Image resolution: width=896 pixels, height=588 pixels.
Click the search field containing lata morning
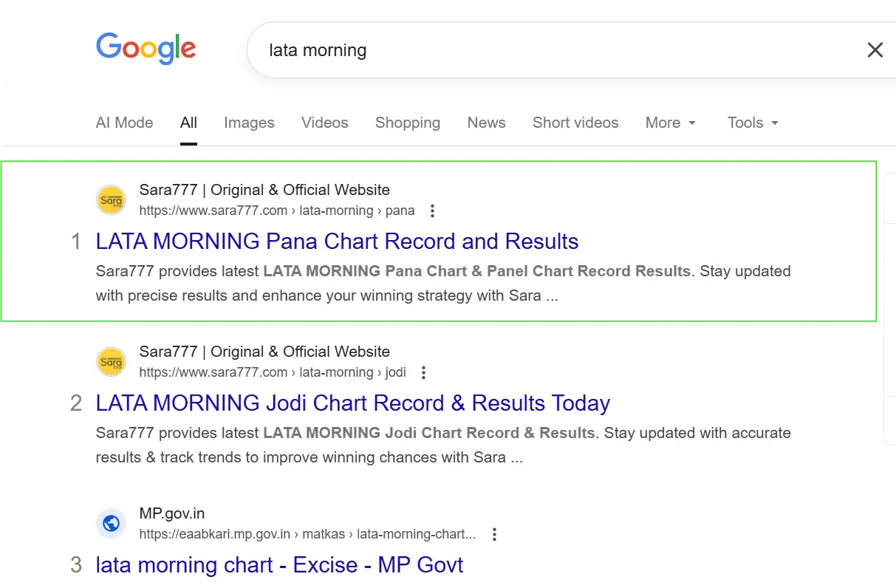517,50
